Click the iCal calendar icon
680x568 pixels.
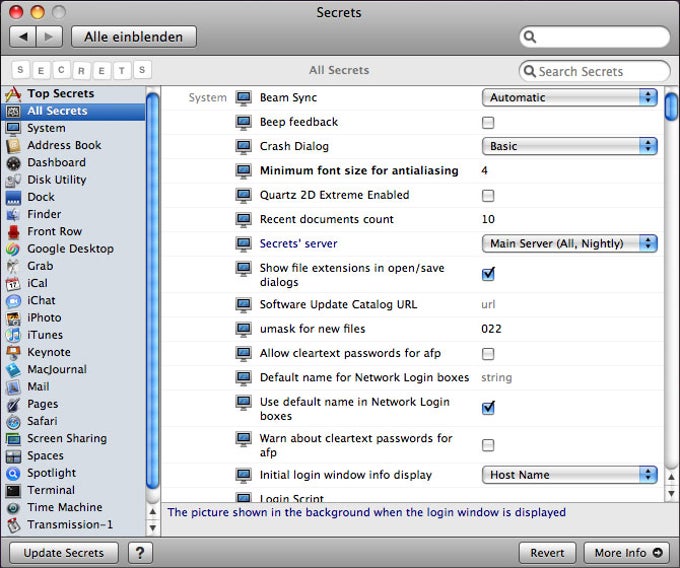tap(13, 284)
